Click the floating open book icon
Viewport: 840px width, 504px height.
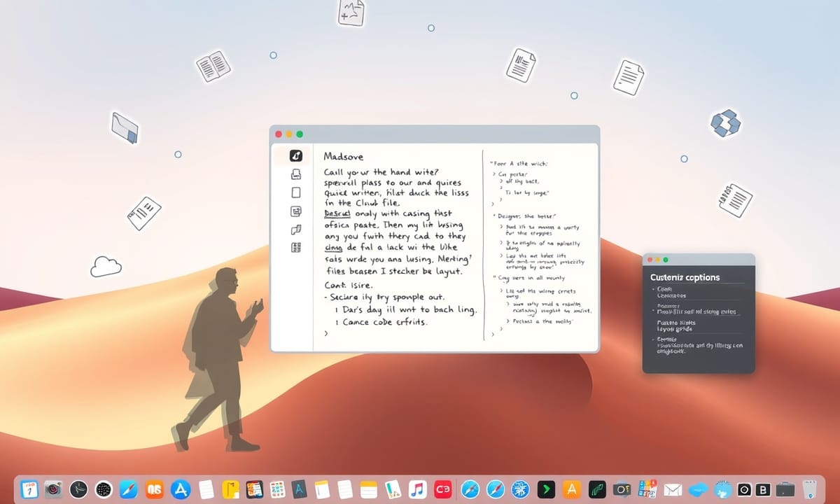[213, 66]
